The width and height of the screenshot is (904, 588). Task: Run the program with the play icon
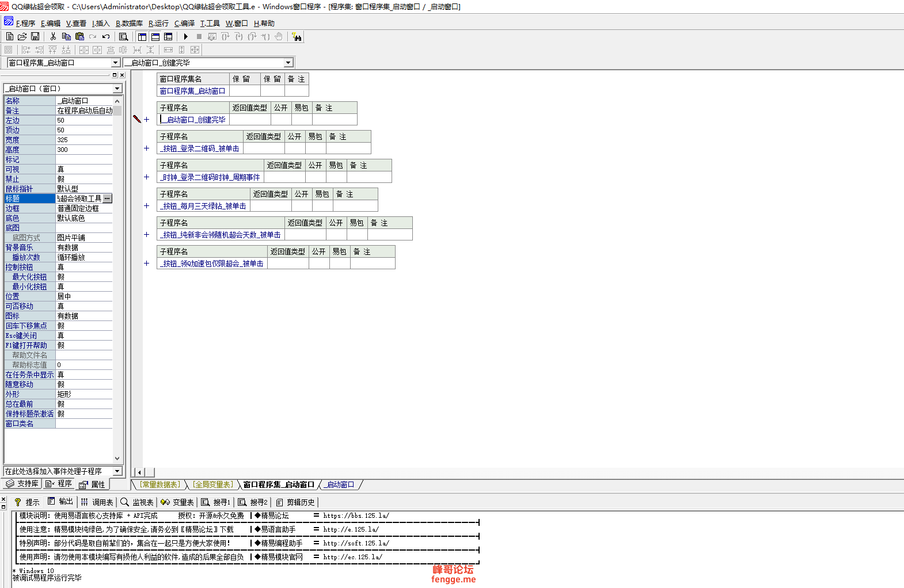click(185, 36)
